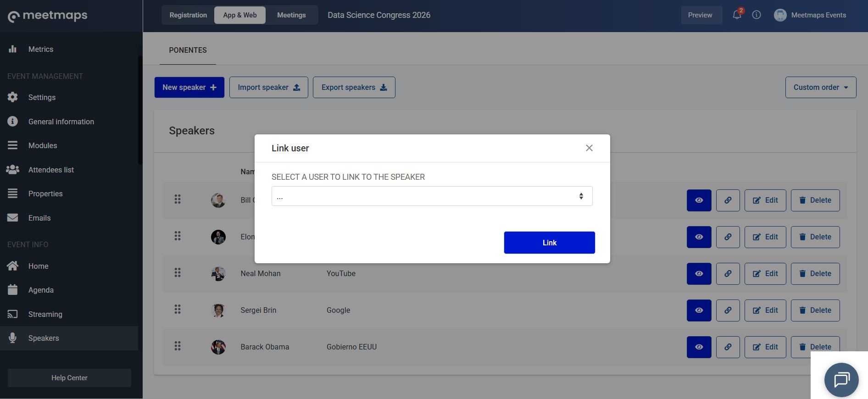Screen dimensions: 868x399
Task: Switch to the Meetings tab
Action: coord(291,15)
